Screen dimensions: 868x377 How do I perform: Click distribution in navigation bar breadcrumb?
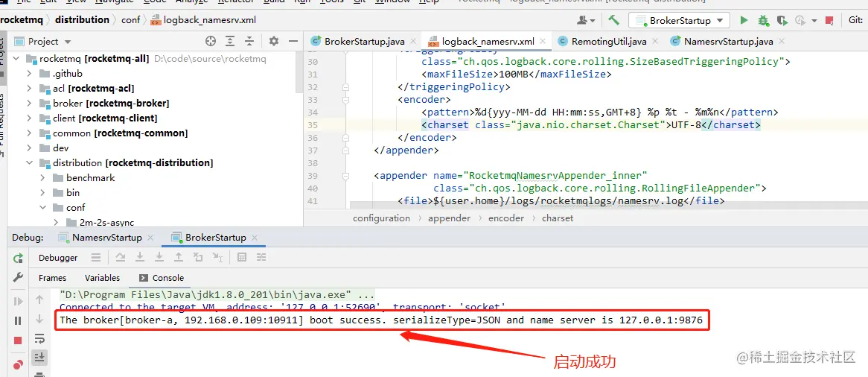click(82, 20)
